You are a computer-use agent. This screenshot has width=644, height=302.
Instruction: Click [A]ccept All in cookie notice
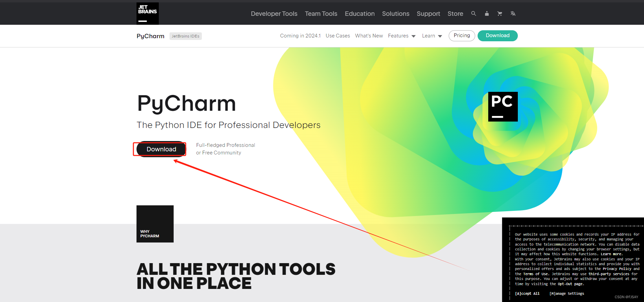click(527, 294)
